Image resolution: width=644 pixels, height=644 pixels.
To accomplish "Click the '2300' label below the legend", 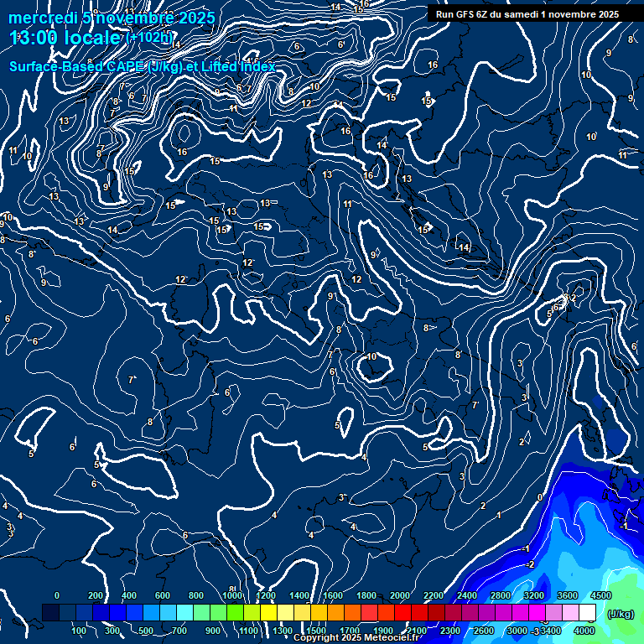I will pos(450,631).
